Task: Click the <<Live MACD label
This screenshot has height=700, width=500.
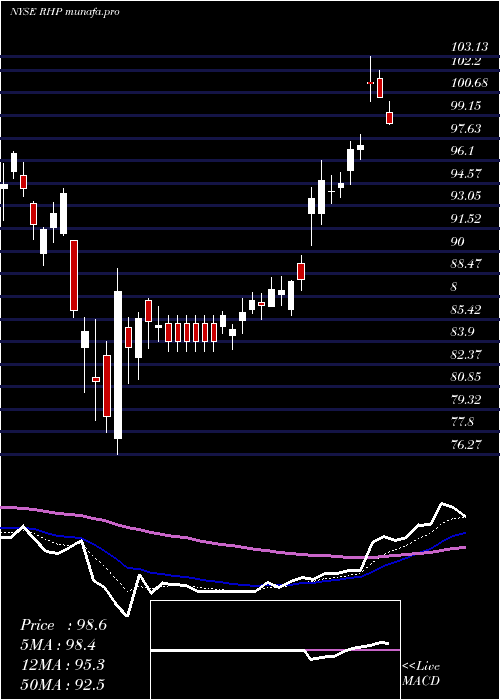Action: [x=421, y=674]
